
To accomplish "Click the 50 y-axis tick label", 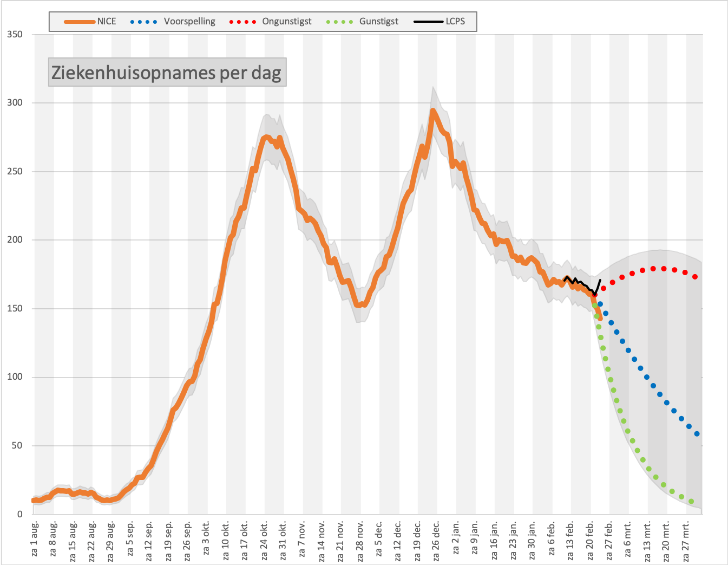I will [x=17, y=446].
